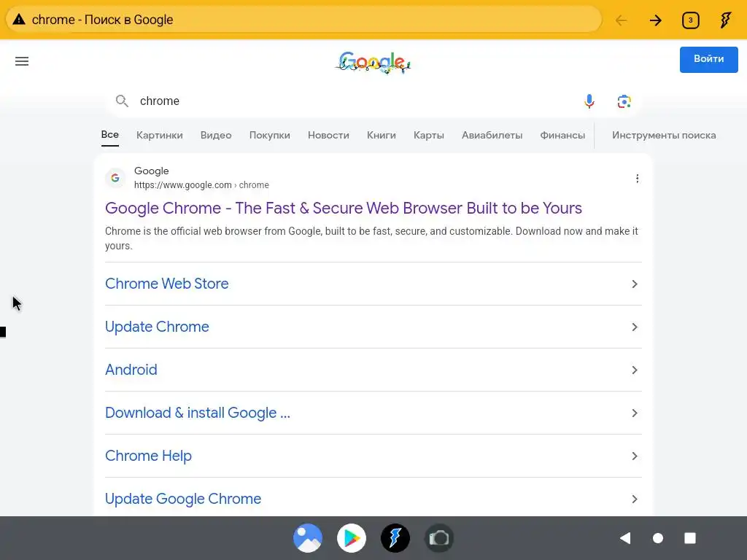747x560 pixels.
Task: Switch to the Авиабилеты tab
Action: click(492, 135)
